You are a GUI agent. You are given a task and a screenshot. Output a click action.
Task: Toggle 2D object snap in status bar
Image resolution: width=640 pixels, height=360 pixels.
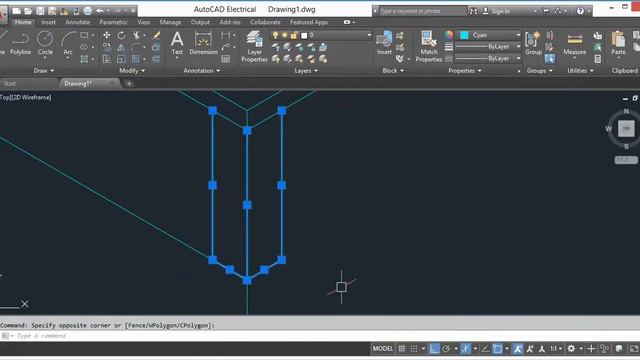(497, 349)
